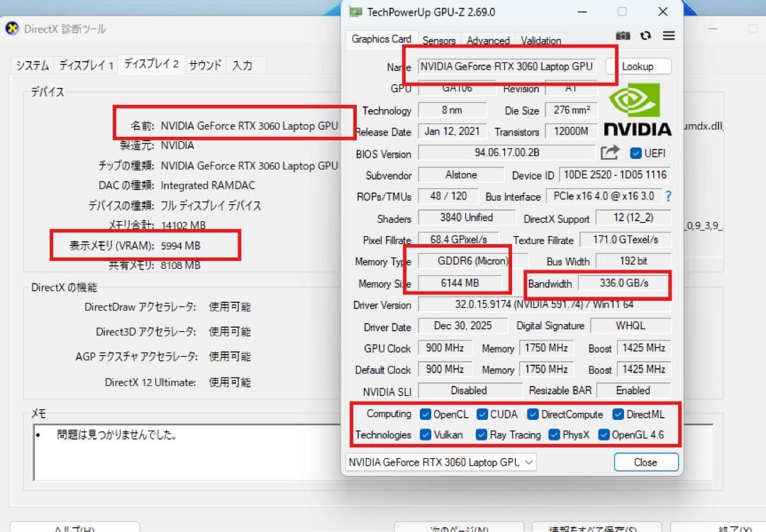The height and width of the screenshot is (532, 766).
Task: Click the Memory Type GDDR6 field
Action: pyautogui.click(x=473, y=261)
